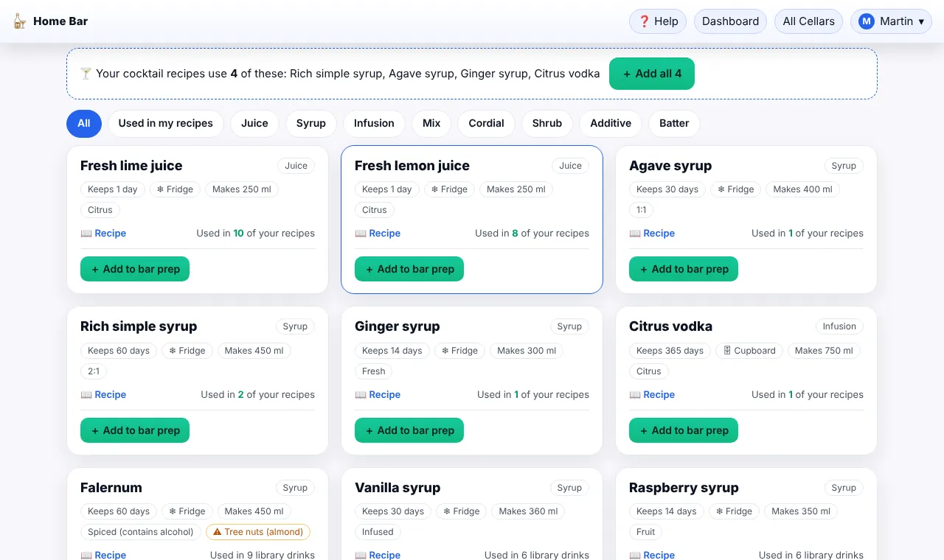This screenshot has width=944, height=560.
Task: Click the Infusion badge on Citrus vodka
Action: [x=839, y=326]
